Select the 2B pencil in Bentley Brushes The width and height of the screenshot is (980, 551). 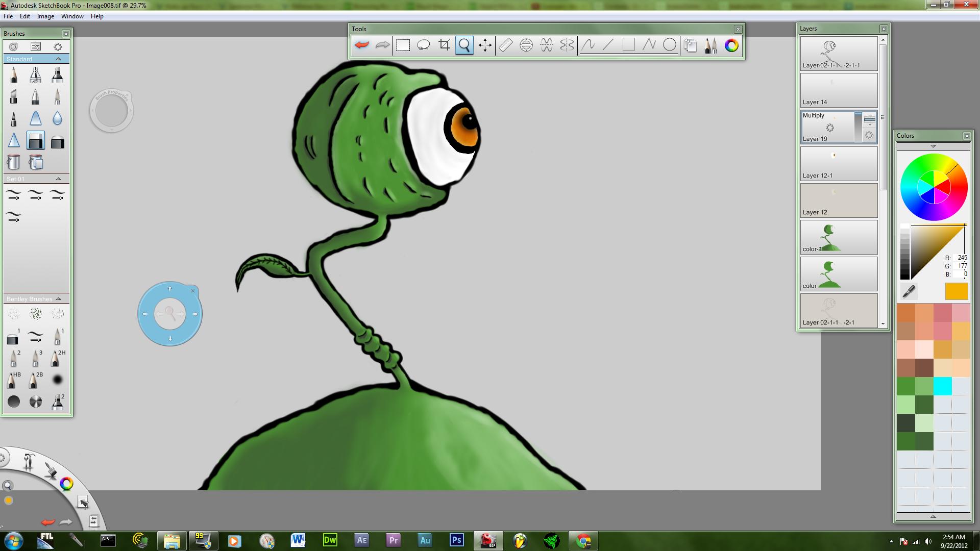click(x=35, y=380)
